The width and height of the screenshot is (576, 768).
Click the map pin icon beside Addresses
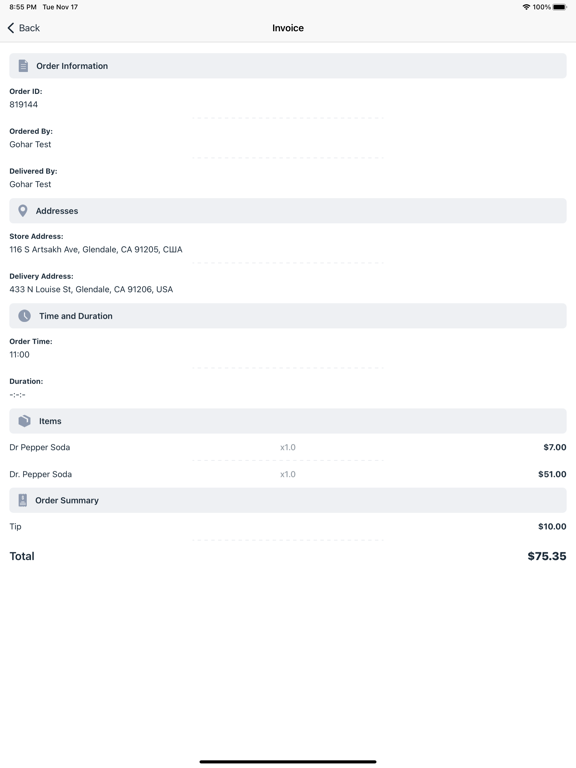(x=23, y=211)
